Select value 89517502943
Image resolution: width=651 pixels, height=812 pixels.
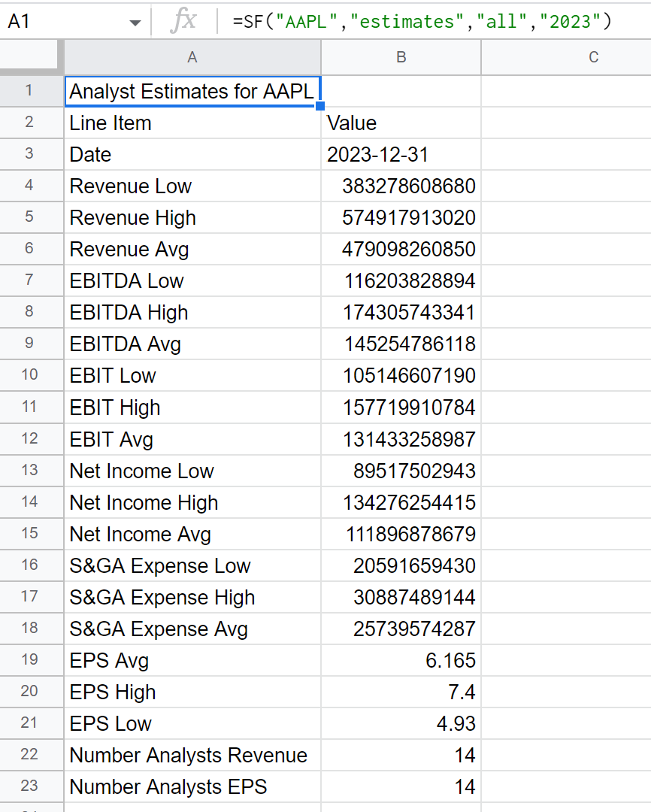(x=401, y=471)
